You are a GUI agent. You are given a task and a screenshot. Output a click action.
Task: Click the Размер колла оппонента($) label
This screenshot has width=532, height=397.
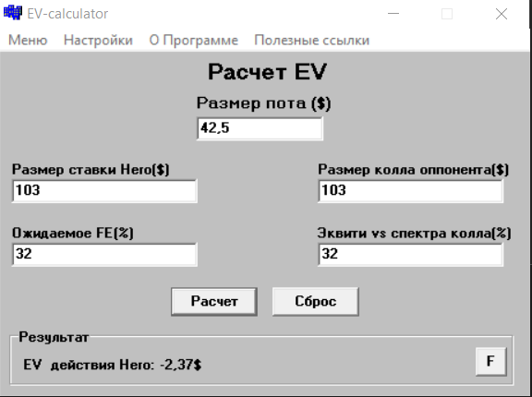413,169
